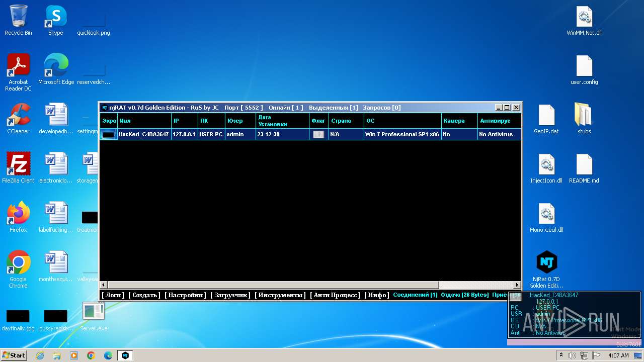Open the [ Создать ] builder menu
The image size is (644, 362).
coord(144,295)
